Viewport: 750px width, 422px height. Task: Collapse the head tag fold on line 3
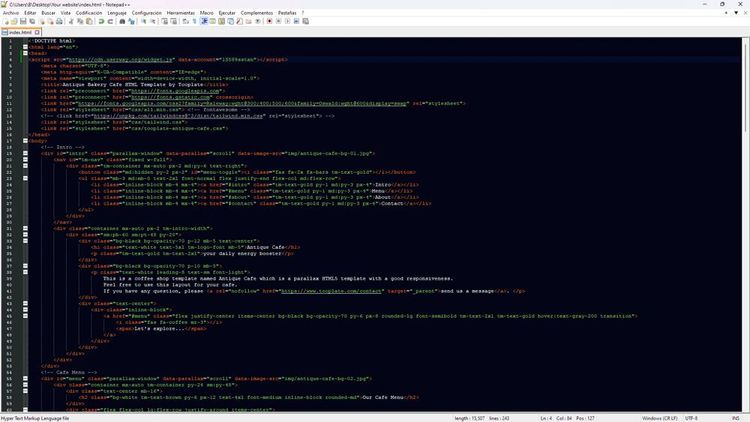tap(25, 52)
